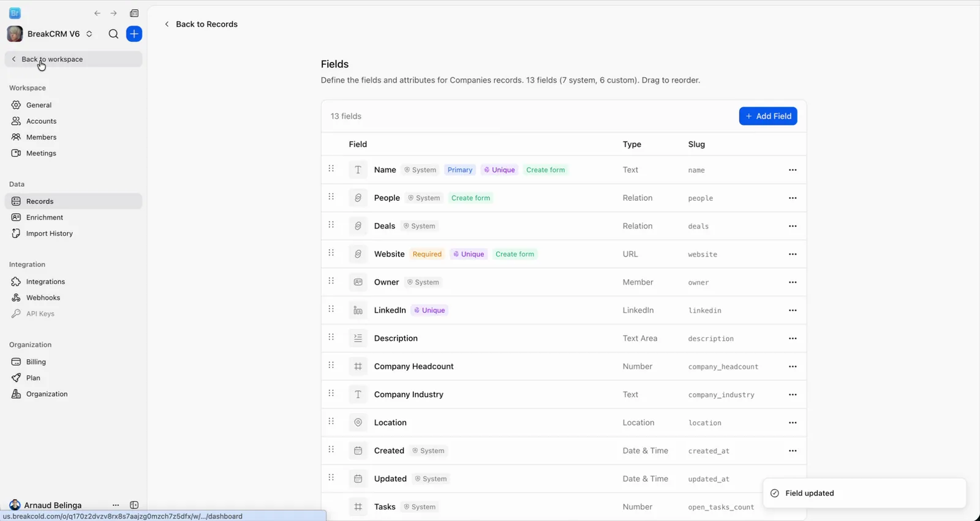980x521 pixels.
Task: Expand the BreakCRM V6 workspace switcher
Action: click(50, 34)
